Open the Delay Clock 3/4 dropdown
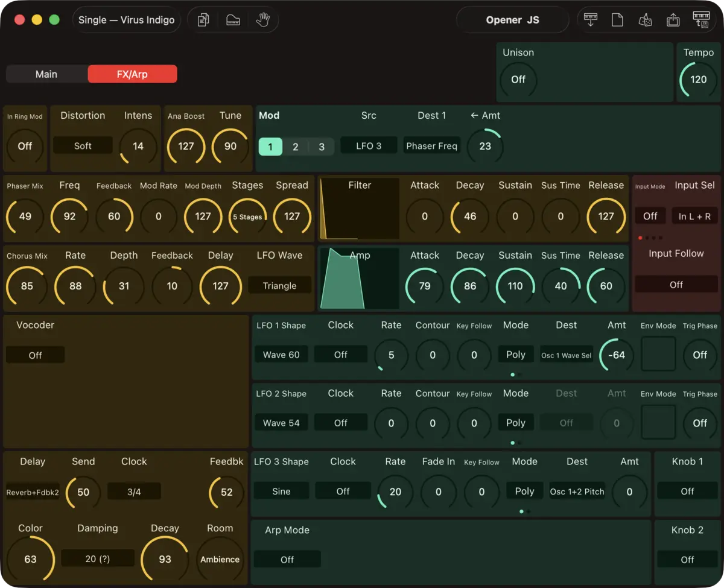Screen dimensions: 724x588 pyautogui.click(x=134, y=492)
